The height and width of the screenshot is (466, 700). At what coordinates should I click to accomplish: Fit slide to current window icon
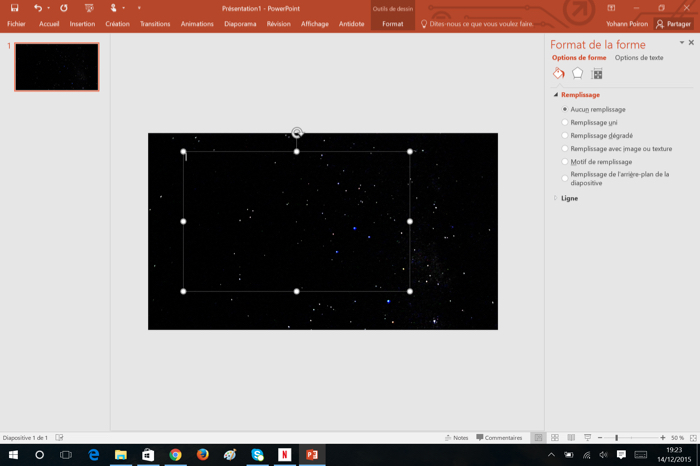[x=691, y=438]
